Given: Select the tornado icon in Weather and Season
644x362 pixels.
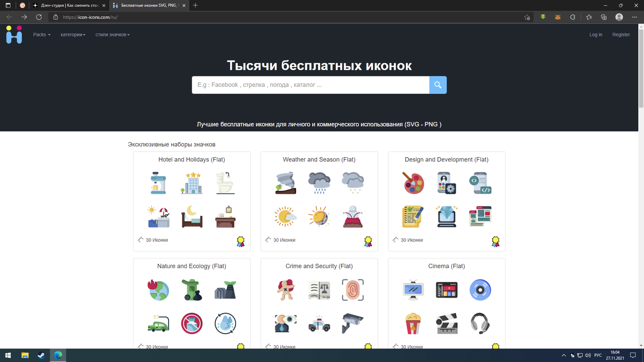Looking at the screenshot, I should 285,182.
